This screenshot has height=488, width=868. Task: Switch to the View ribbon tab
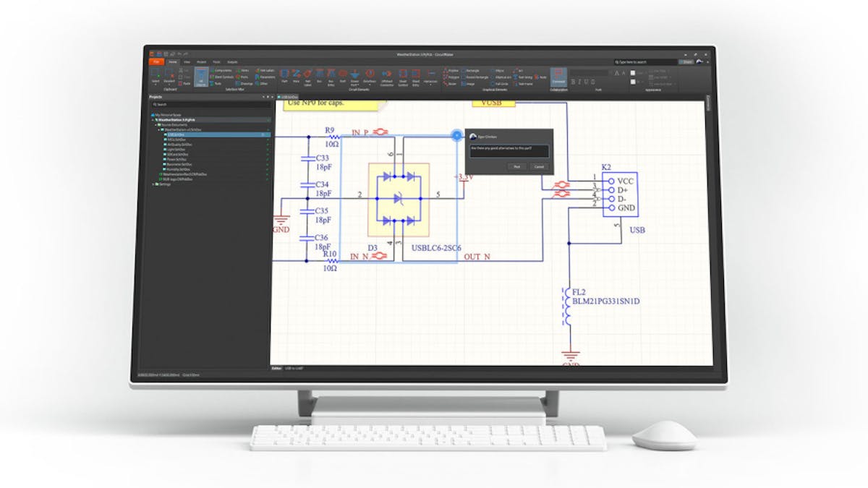click(x=187, y=62)
